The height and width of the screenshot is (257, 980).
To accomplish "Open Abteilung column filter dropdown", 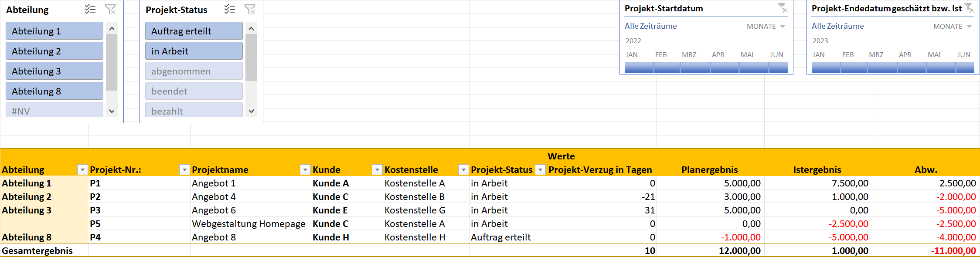I will [x=82, y=170].
